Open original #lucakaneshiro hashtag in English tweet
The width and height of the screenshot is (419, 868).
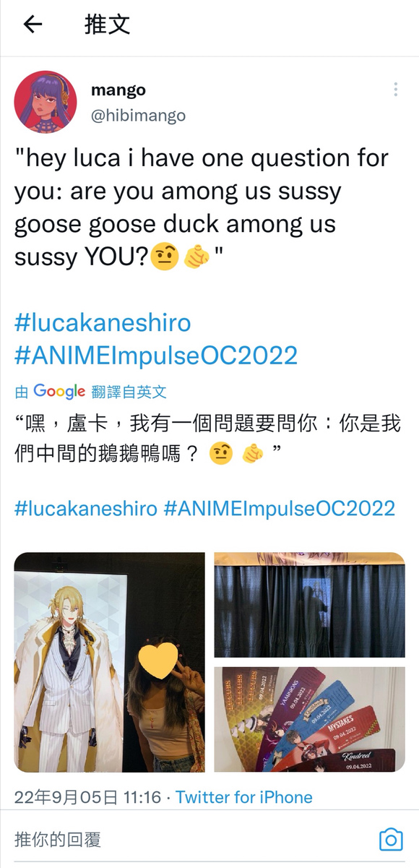[103, 322]
